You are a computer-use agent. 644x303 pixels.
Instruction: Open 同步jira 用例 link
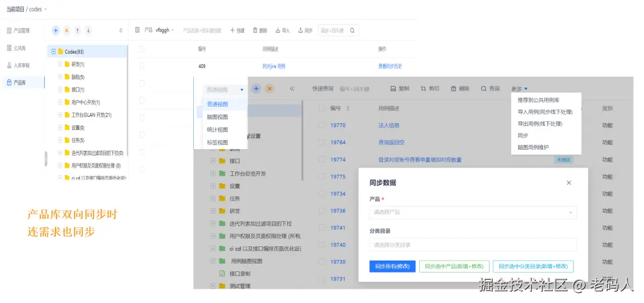[274, 66]
